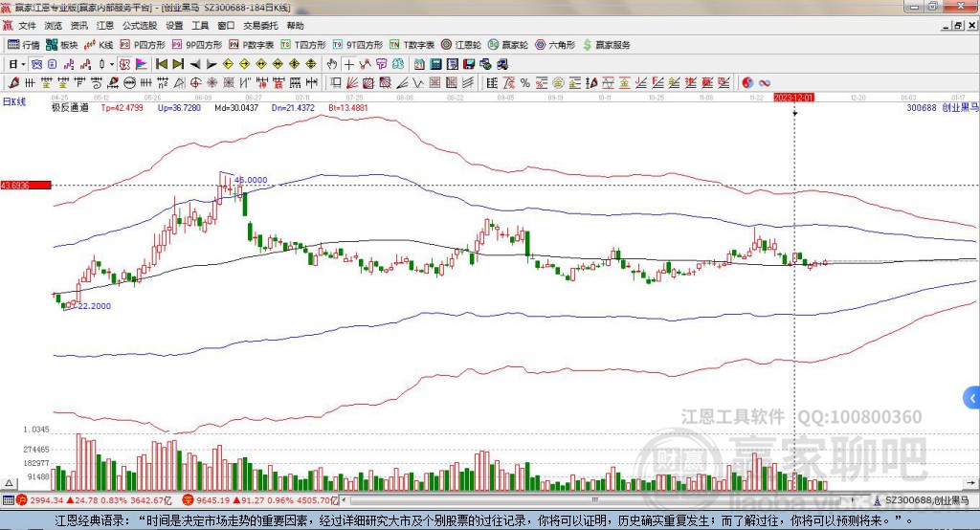Click the 300688 创业黑马 stock label
This screenshot has height=530, width=980.
coord(942,107)
